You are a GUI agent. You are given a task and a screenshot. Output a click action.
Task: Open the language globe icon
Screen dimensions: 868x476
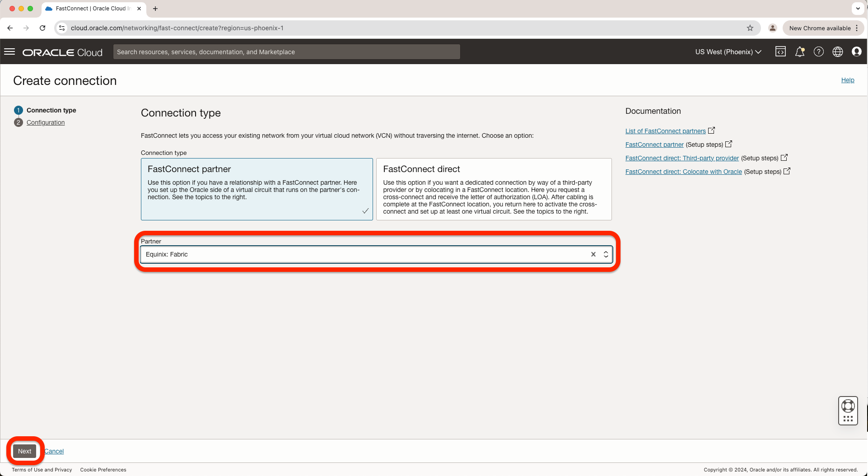[x=838, y=52]
